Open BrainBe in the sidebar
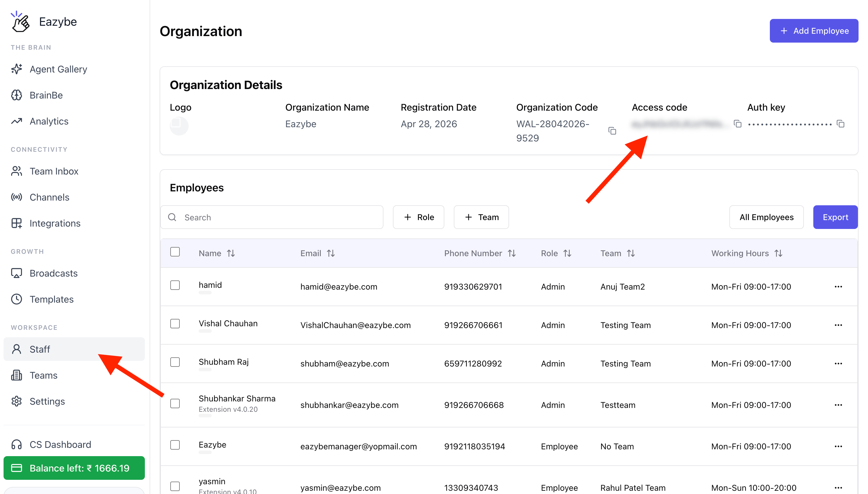Screen dimensions: 868x494 click(x=74, y=95)
